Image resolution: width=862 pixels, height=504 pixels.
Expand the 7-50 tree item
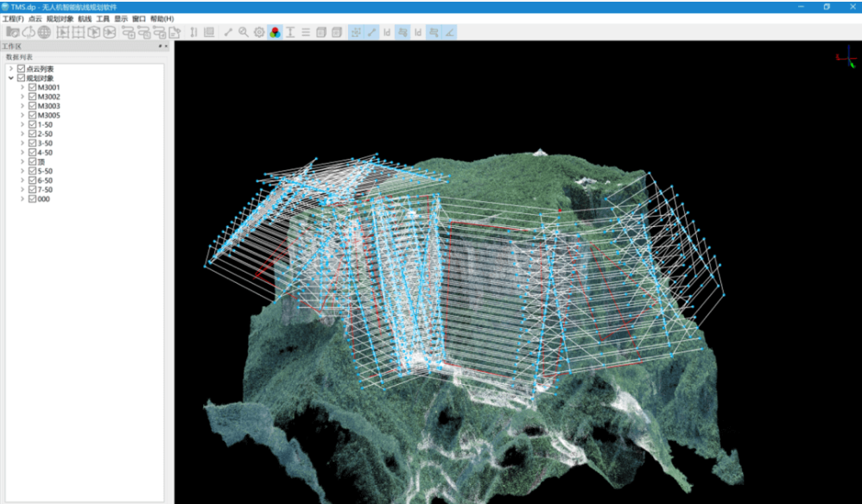pos(22,190)
